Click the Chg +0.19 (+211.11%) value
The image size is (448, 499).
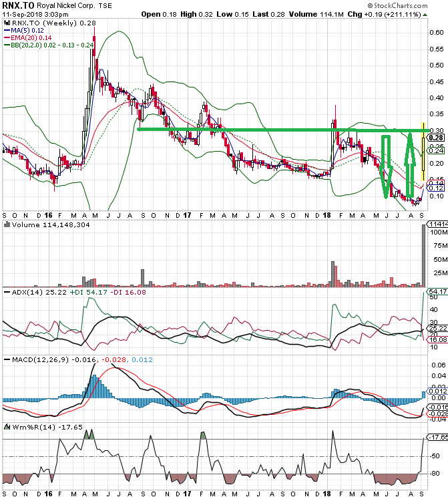(x=384, y=14)
